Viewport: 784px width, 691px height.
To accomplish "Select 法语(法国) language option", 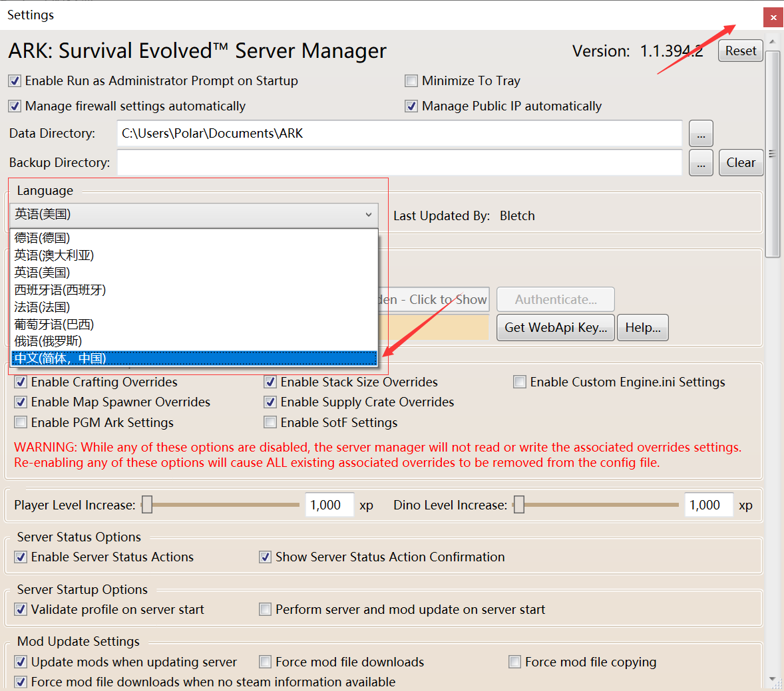I will pos(194,307).
